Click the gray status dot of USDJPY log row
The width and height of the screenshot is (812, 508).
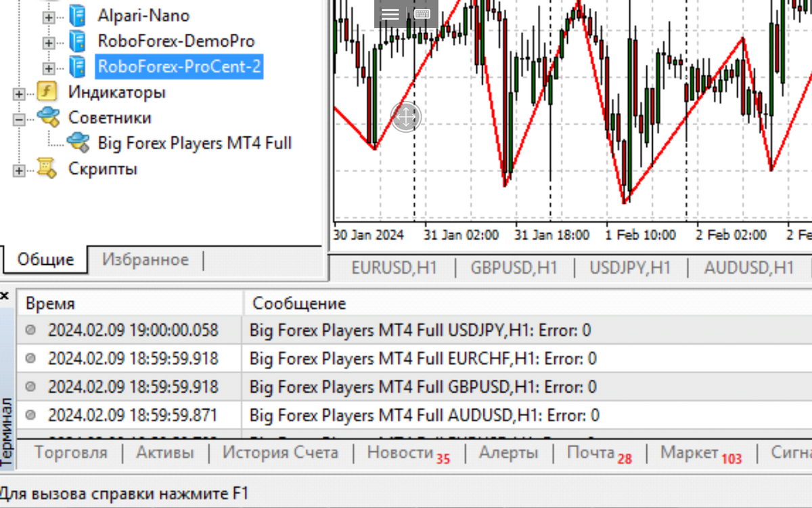coord(30,330)
